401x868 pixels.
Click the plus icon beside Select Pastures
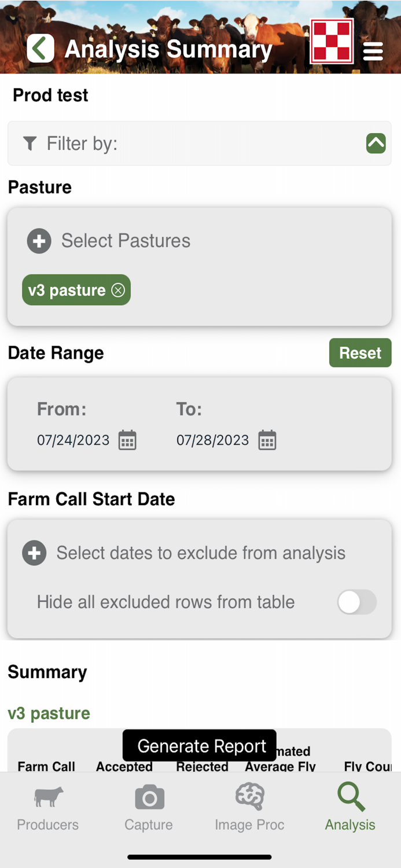[39, 241]
